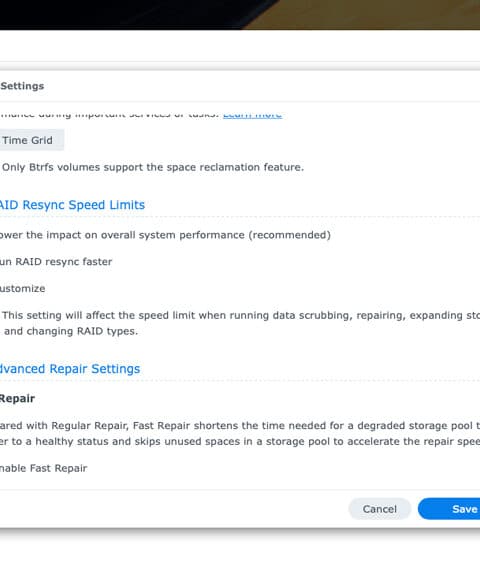Click the parent window header above Settings

(240, 46)
